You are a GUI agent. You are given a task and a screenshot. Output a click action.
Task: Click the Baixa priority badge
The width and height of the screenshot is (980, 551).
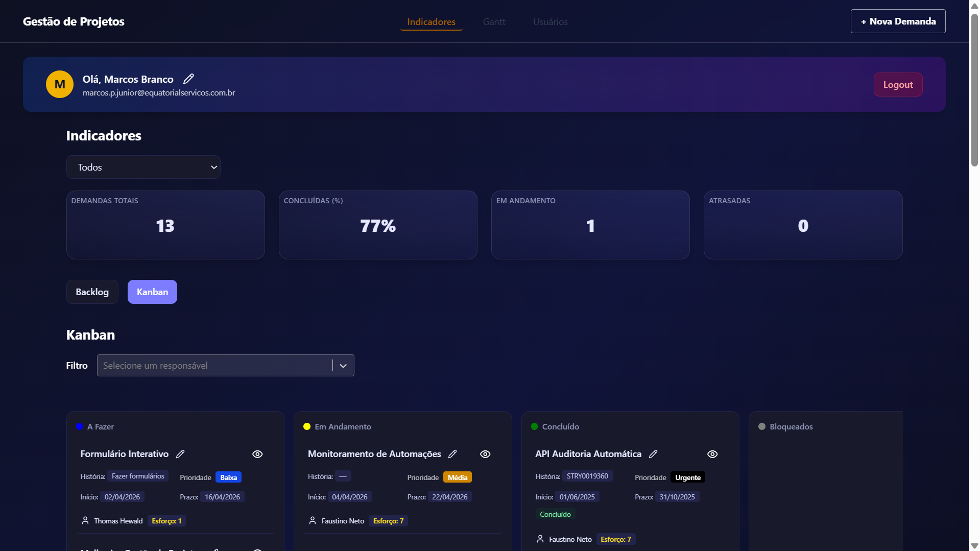(x=228, y=477)
